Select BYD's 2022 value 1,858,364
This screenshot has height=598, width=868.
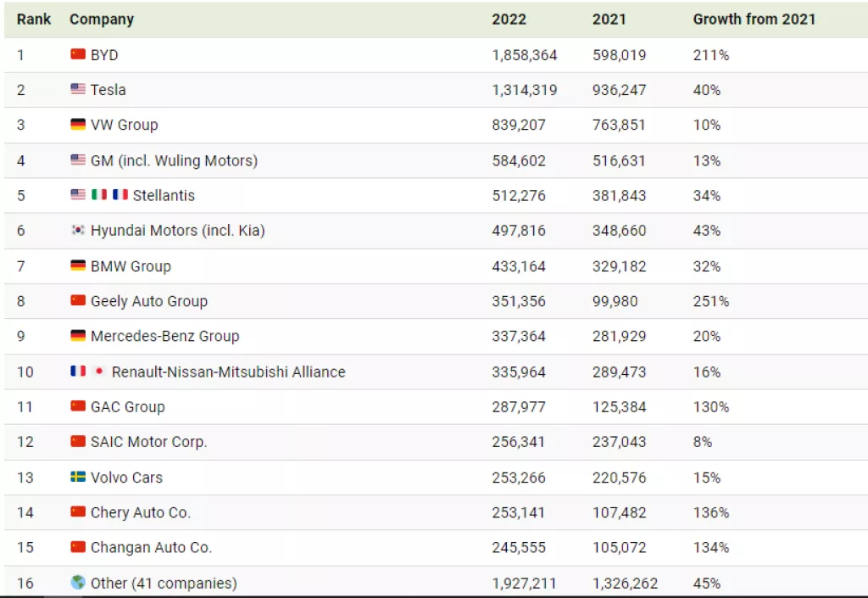(x=525, y=55)
